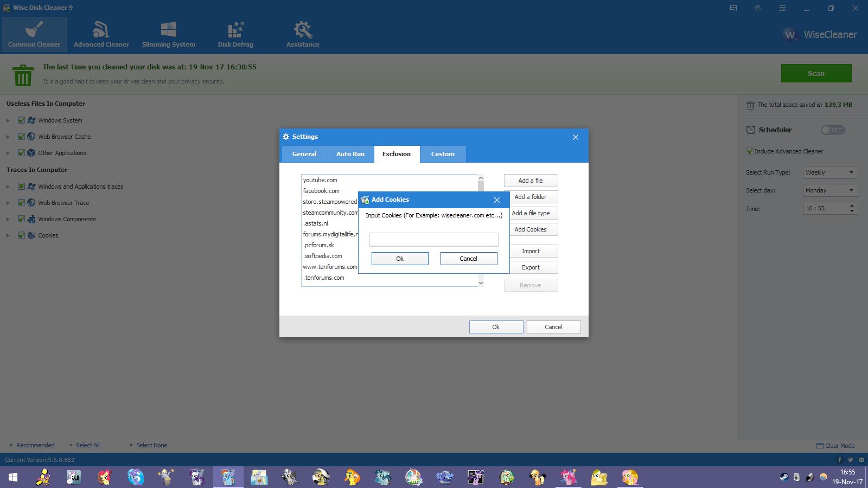Click the Select All link
The width and height of the screenshot is (868, 488).
[x=88, y=445]
